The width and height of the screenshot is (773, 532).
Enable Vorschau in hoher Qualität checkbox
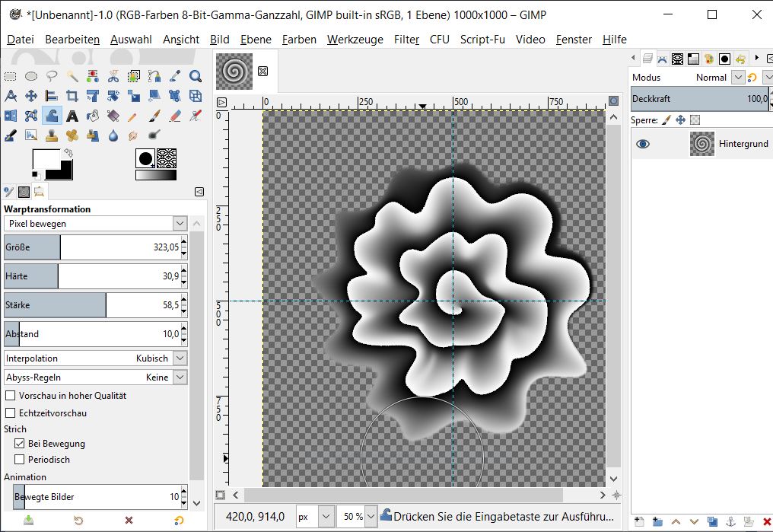tap(11, 396)
